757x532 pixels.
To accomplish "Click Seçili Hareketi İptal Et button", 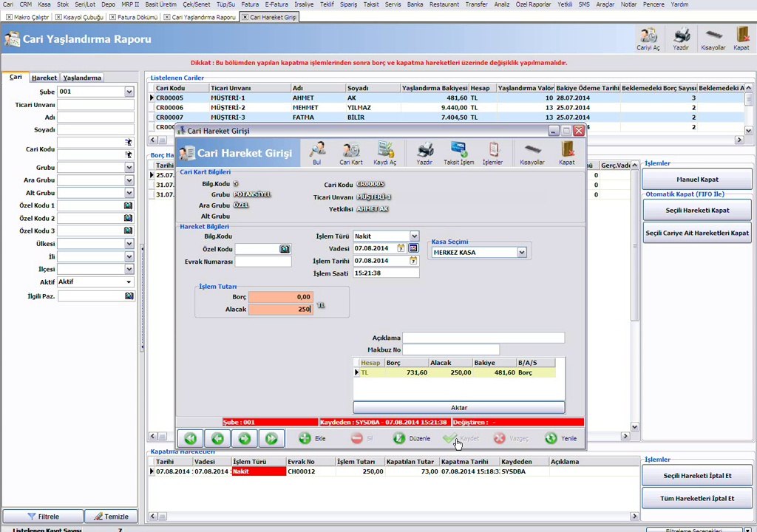I will click(697, 476).
